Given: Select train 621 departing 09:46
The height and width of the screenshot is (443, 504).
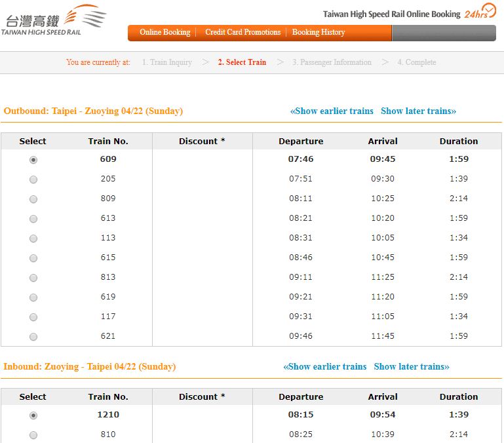Looking at the screenshot, I should click(x=33, y=337).
